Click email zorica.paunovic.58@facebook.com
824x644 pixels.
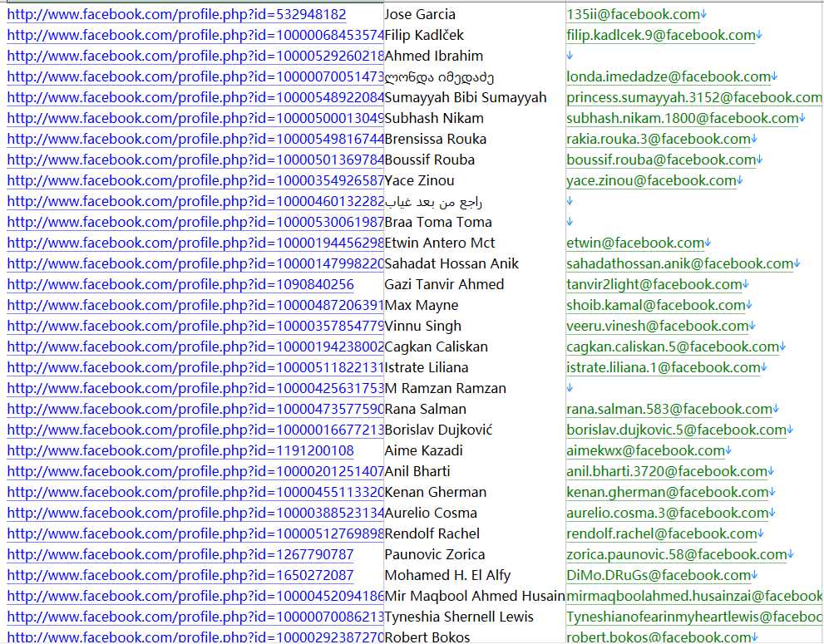click(677, 555)
